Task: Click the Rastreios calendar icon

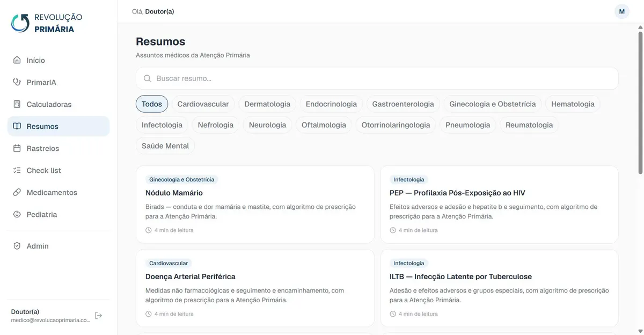Action: pyautogui.click(x=17, y=148)
